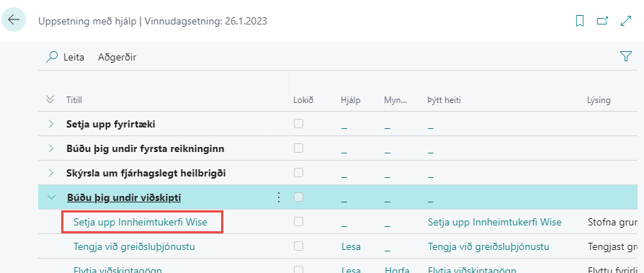Collapse the Búðu þig undir viðskipti group

(51, 197)
